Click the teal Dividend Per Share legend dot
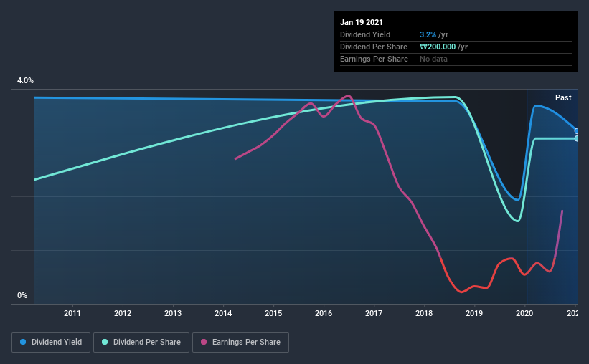The height and width of the screenshot is (364, 589). point(105,342)
